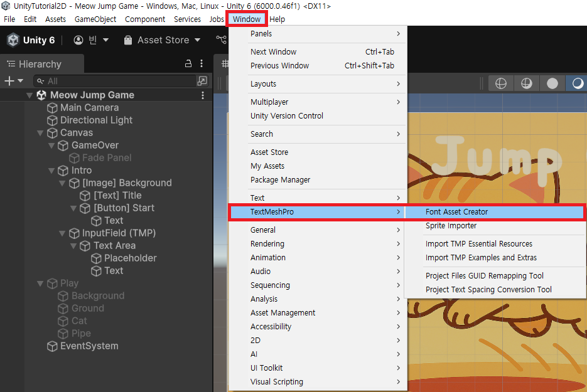Click the EventSystem cube icon
The image size is (587, 392).
click(x=52, y=346)
